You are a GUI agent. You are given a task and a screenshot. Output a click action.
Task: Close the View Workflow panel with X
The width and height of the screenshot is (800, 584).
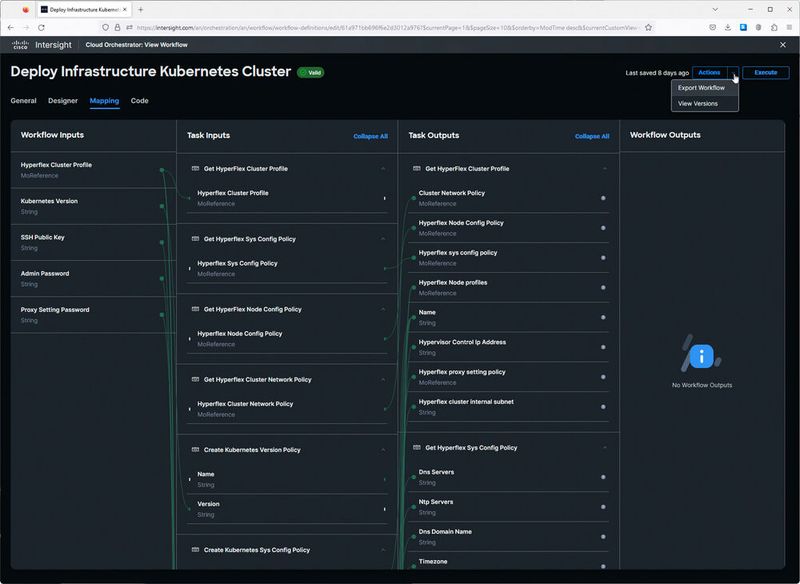click(x=783, y=45)
